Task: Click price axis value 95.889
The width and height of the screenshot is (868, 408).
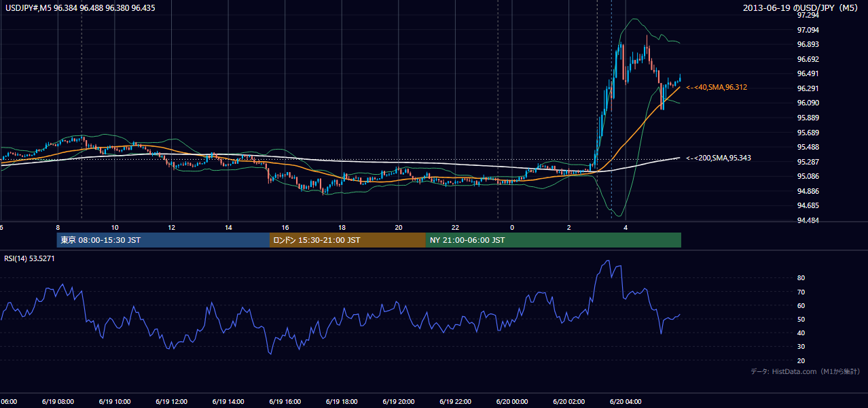Action: [x=808, y=118]
